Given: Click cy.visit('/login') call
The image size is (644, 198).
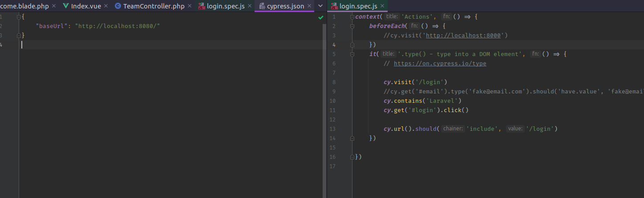Looking at the screenshot, I should (x=415, y=82).
